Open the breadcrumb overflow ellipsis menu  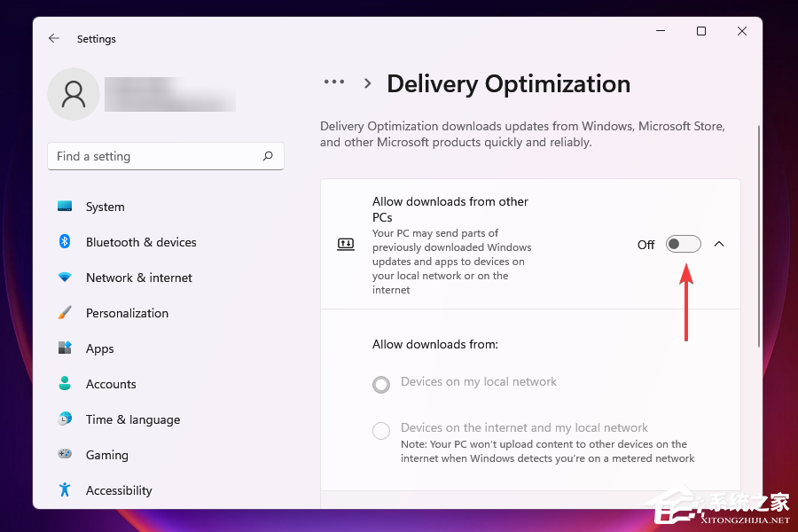pos(334,82)
